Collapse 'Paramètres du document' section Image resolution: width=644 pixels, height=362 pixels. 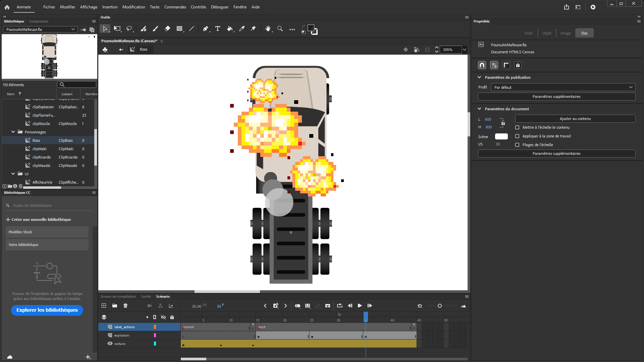(479, 109)
